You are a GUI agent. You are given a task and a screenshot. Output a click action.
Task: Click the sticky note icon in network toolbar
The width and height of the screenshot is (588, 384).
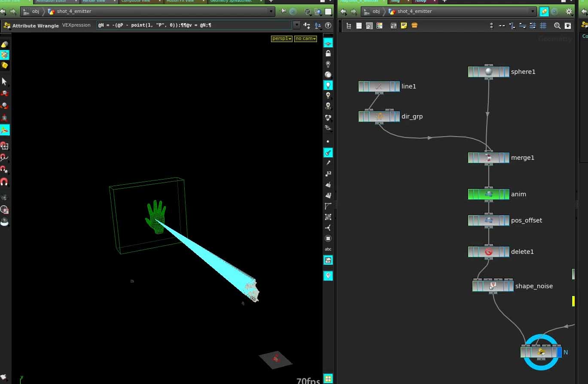[404, 26]
